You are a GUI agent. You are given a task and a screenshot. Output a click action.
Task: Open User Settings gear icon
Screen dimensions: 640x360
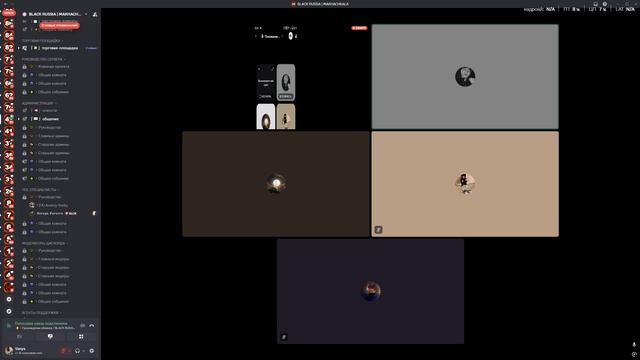click(92, 351)
